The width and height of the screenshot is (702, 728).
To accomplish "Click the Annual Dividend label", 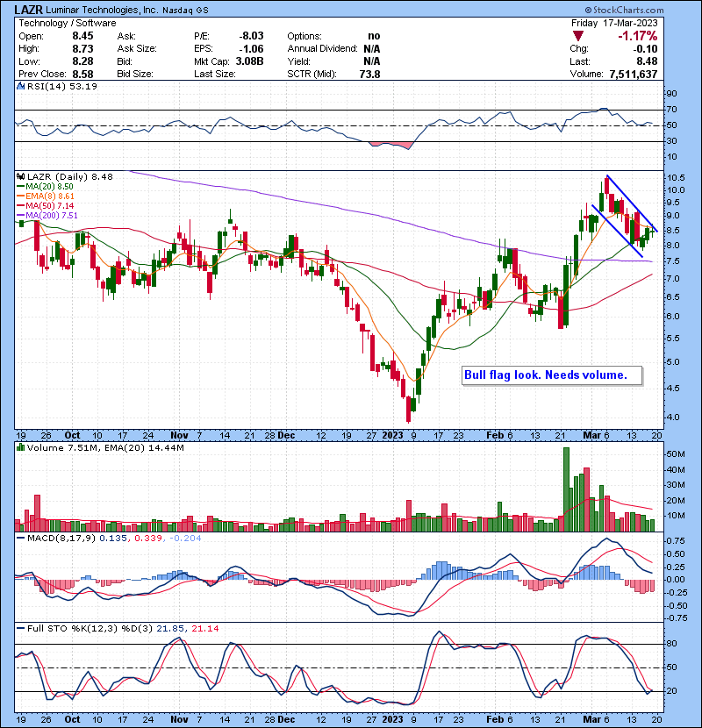I will (322, 49).
